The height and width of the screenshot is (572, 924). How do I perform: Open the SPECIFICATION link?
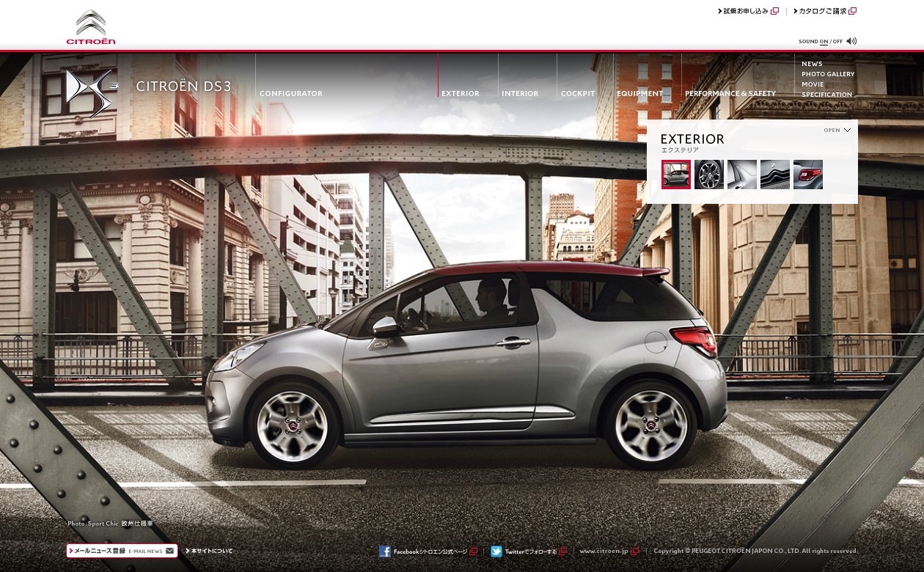(826, 95)
